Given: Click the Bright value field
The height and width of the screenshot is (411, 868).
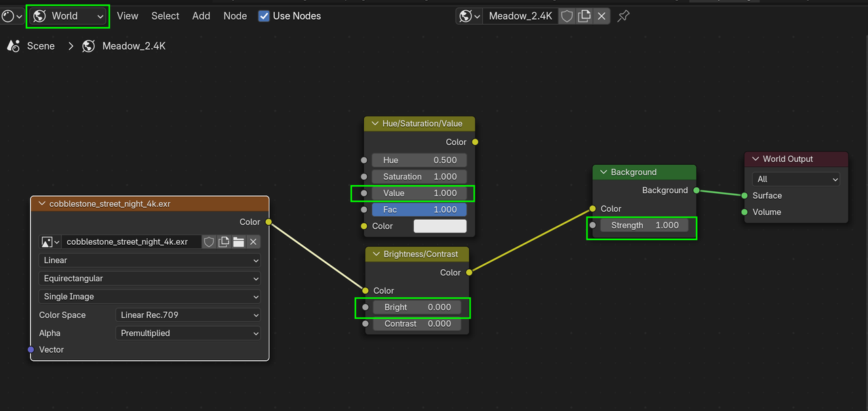Looking at the screenshot, I should tap(417, 307).
